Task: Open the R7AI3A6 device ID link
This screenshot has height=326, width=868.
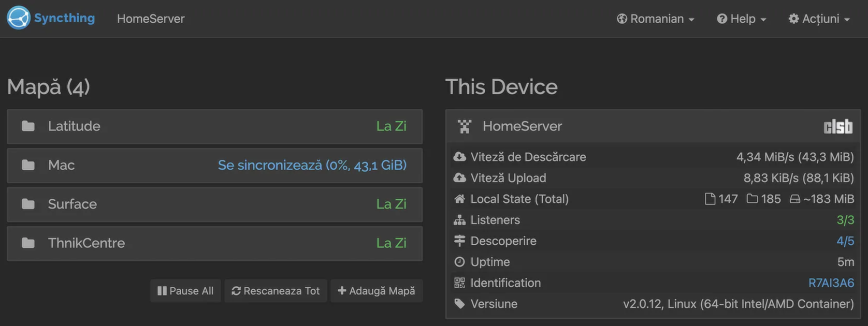Action: (x=831, y=283)
